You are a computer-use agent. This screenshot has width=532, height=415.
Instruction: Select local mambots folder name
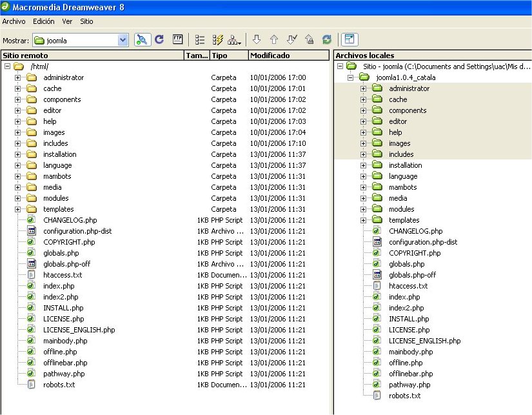coord(403,187)
